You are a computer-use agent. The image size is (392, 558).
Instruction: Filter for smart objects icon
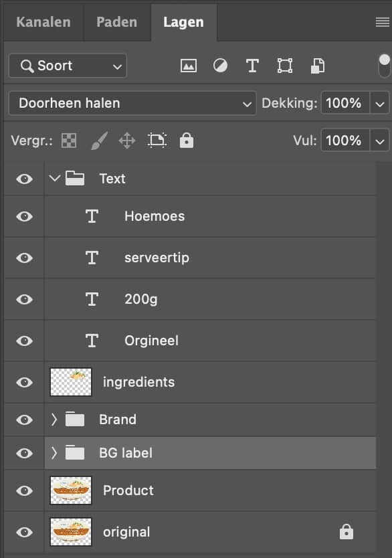click(318, 66)
